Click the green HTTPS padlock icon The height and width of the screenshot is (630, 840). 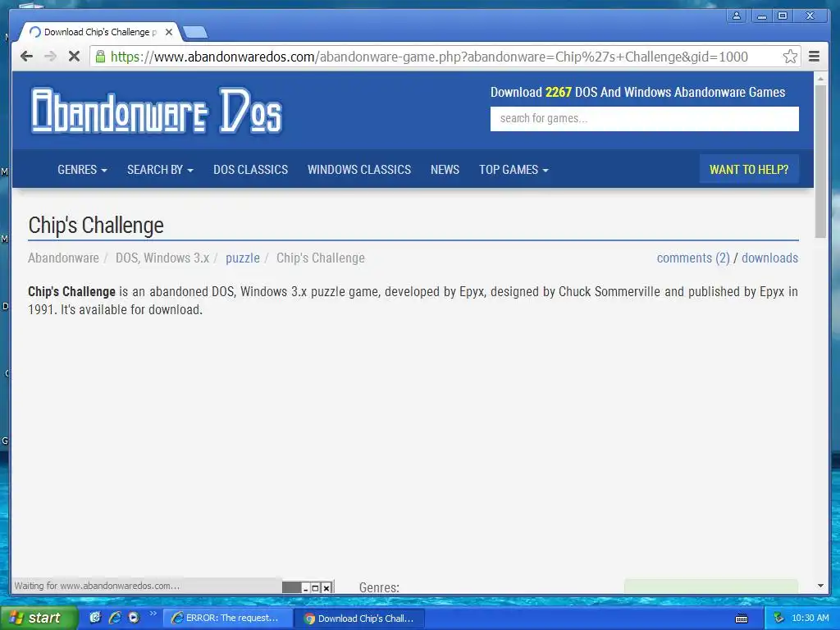[x=100, y=57]
